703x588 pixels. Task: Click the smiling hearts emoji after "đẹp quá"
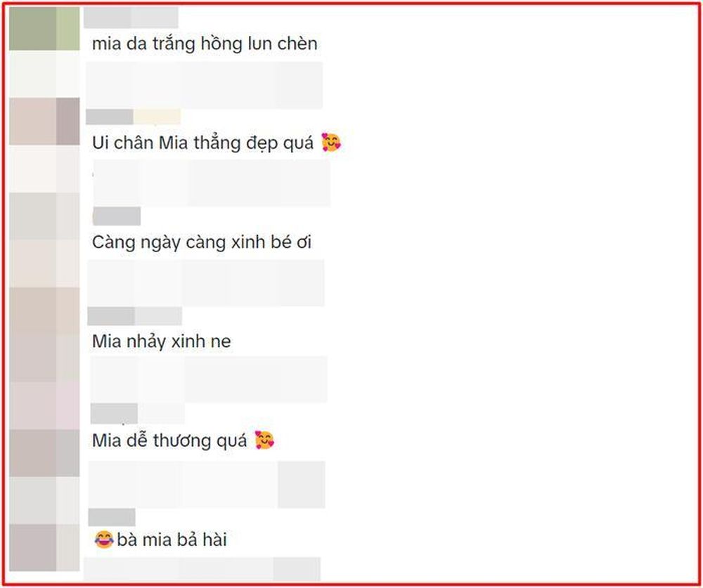[x=331, y=143]
